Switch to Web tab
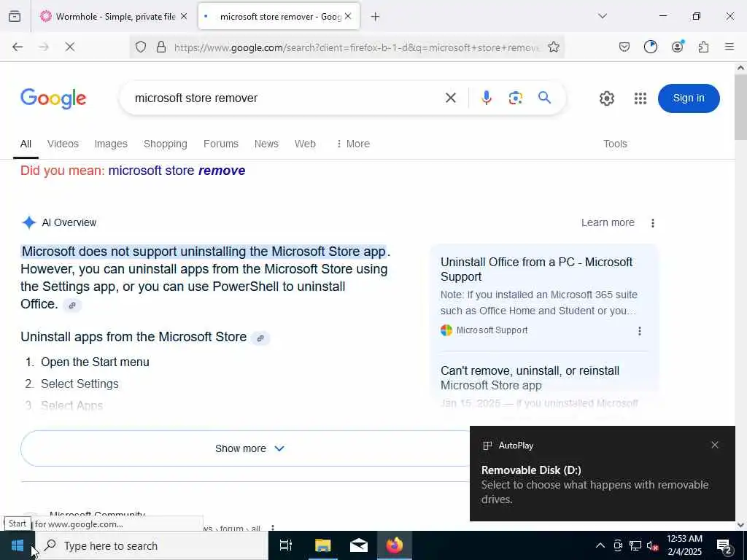Viewport: 747px width, 560px height. pos(305,144)
